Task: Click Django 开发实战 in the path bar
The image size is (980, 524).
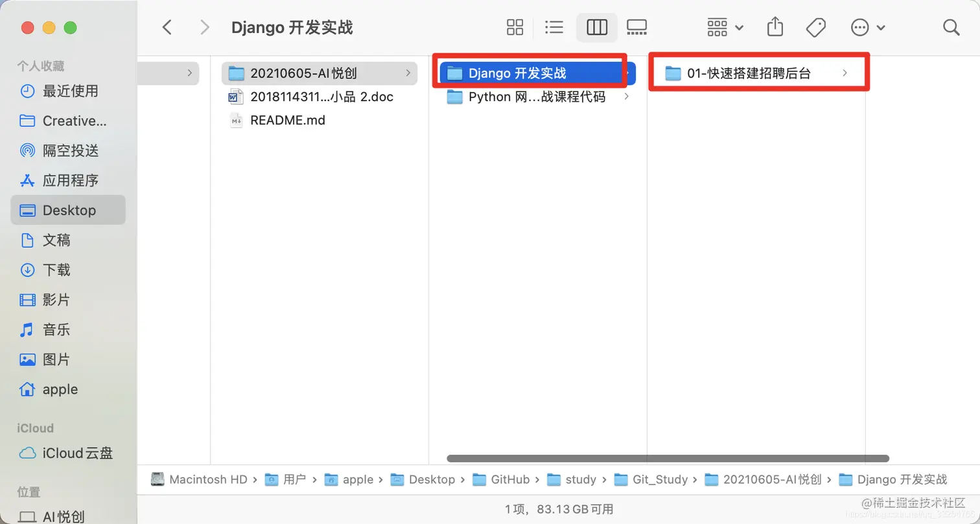Action: click(893, 479)
